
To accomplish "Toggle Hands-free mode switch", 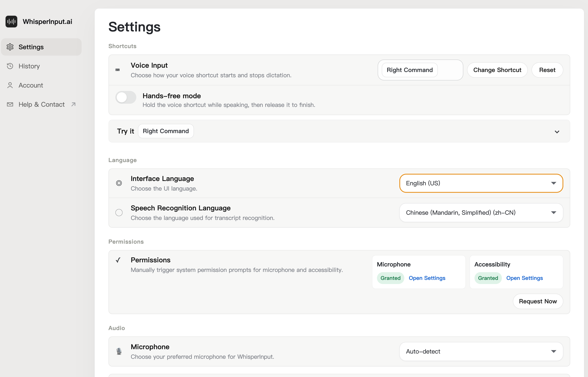I will (x=126, y=97).
